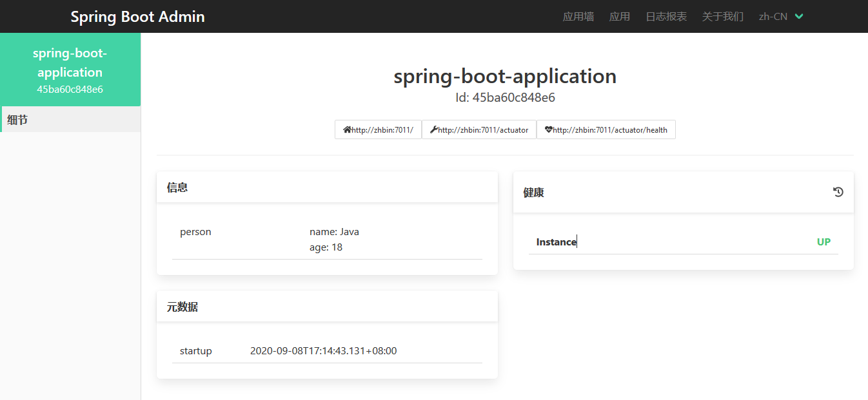
Task: Open the http://zhbin:7011/actuator link
Action: (x=479, y=129)
